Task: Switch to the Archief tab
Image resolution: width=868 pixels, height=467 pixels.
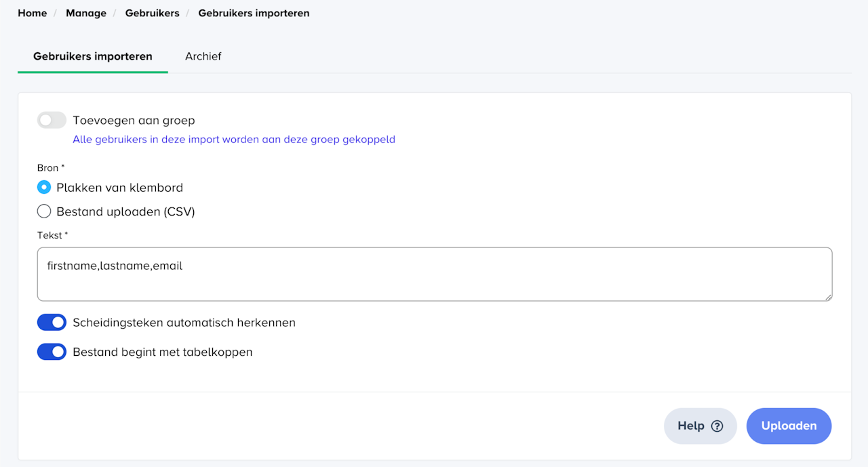Action: coord(203,56)
